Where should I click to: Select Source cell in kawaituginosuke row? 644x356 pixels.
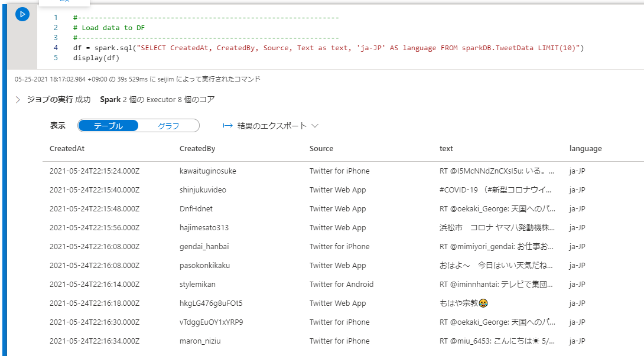339,171
